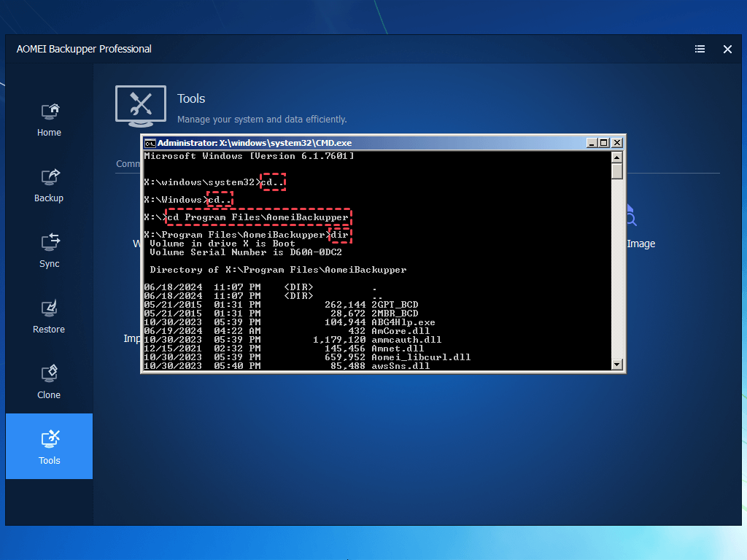Viewport: 747px width, 560px height.
Task: Click the 'X:\Windows>' prompt line
Action: (187, 200)
